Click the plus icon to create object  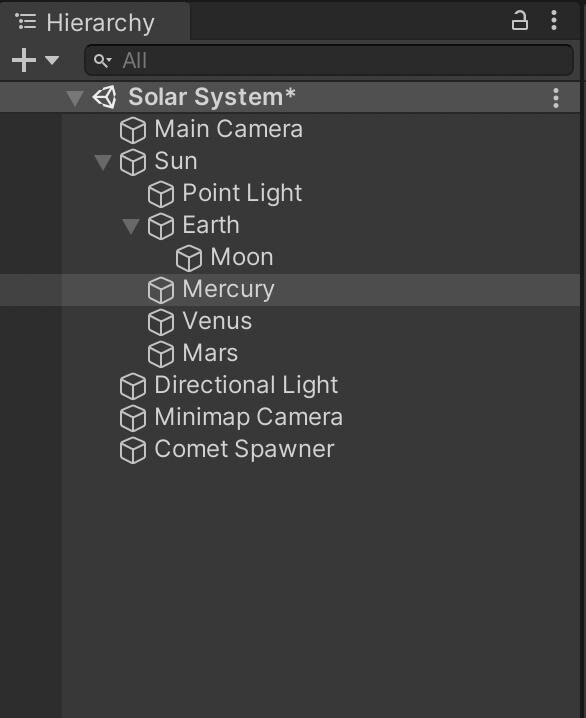click(x=24, y=60)
